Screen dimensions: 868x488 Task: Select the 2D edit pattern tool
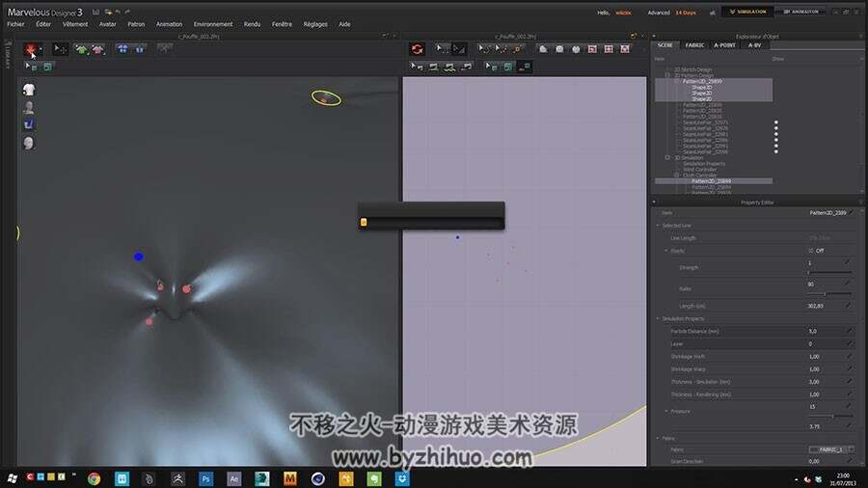[x=458, y=48]
